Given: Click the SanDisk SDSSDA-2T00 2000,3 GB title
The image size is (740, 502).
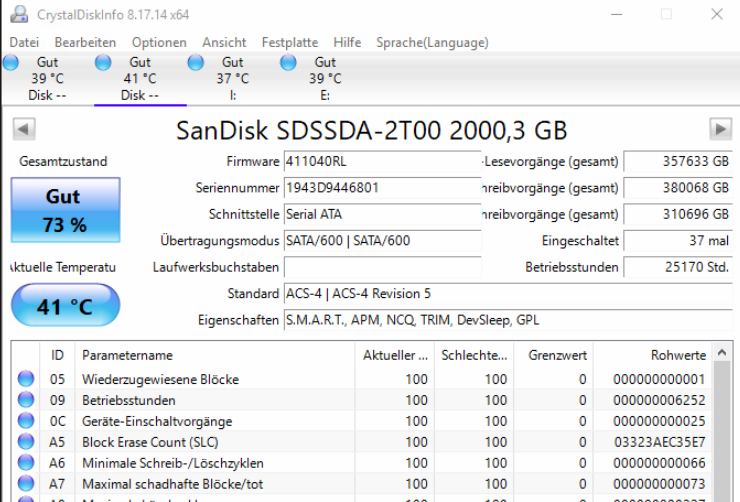Looking at the screenshot, I should (371, 130).
